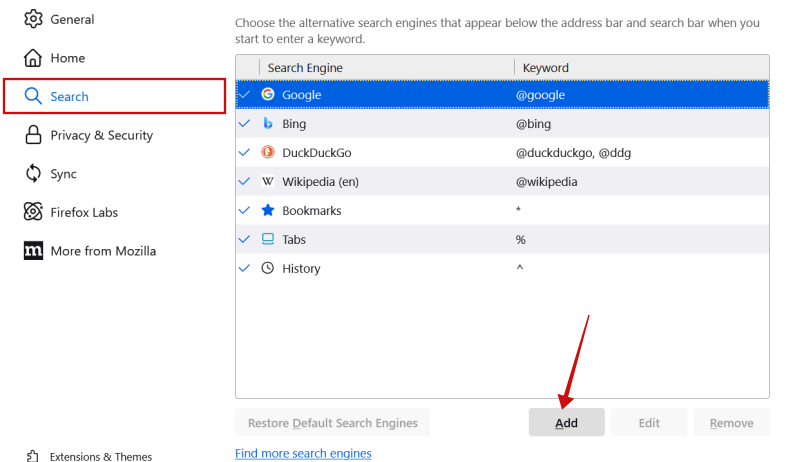Click the Sync arrows icon
Screen dimensions: 800x462
pos(33,173)
